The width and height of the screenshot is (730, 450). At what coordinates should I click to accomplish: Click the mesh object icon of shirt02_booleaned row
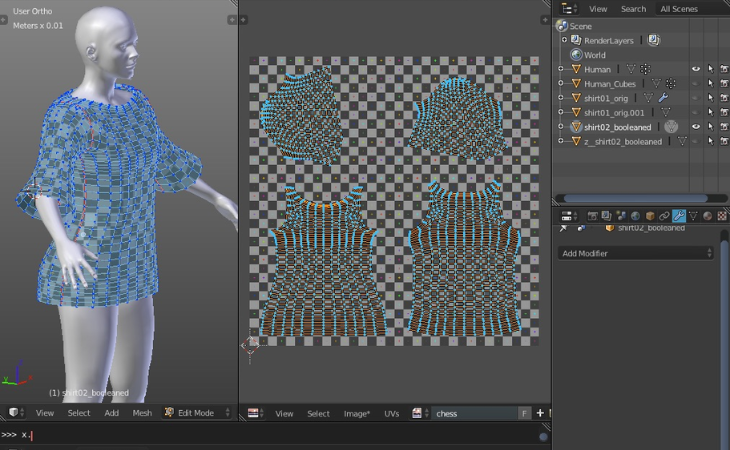[576, 127]
